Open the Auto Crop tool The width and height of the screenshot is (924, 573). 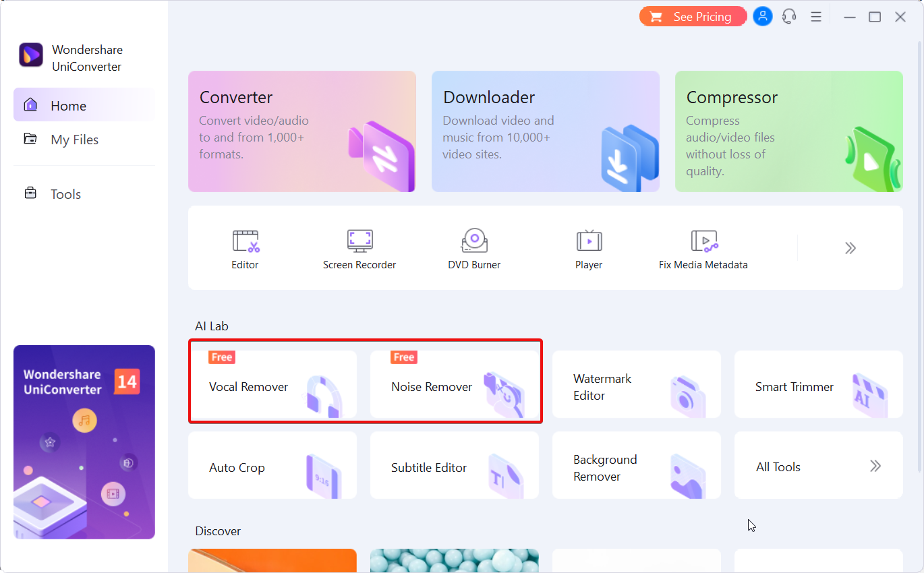coord(272,465)
